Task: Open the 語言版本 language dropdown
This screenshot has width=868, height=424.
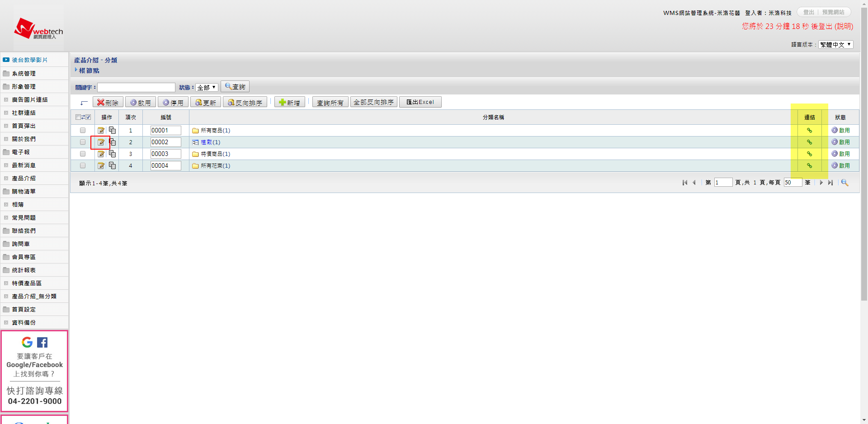Action: tap(835, 45)
